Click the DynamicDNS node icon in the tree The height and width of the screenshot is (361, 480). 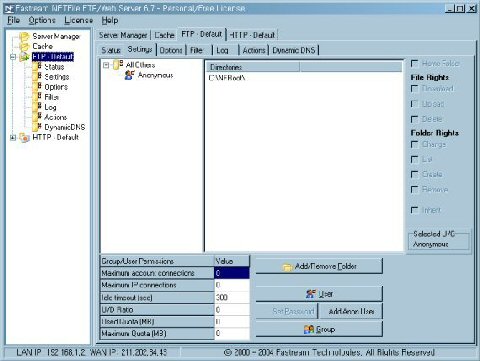point(37,127)
